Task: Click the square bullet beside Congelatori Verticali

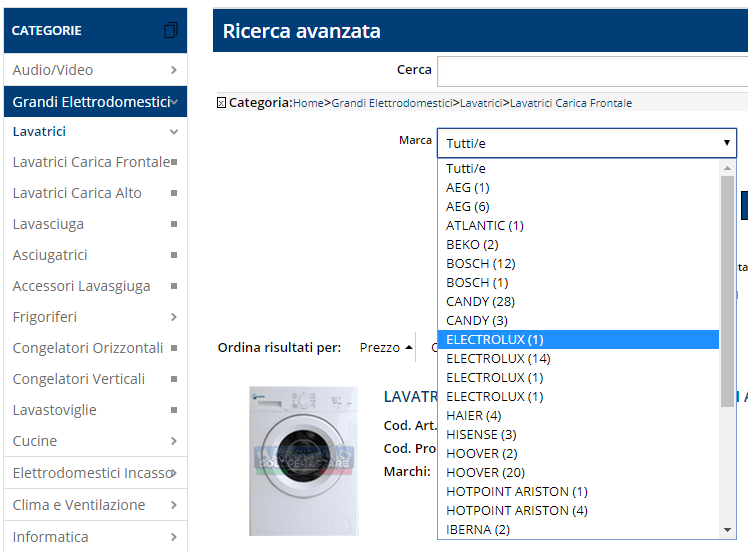Action: pos(174,379)
